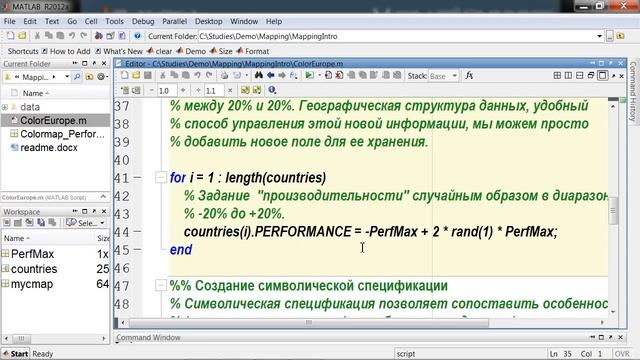Split editor top/bottom tile icon
The image size is (640, 360).
pyautogui.click(x=580, y=76)
